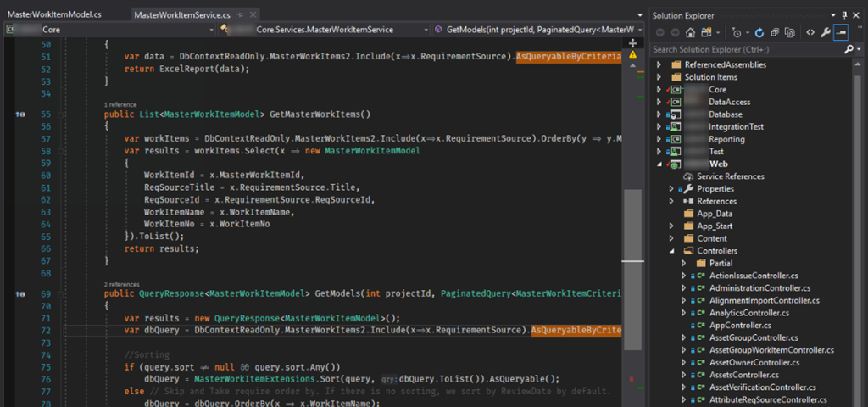Click the Solution Explorer search magnifier icon

[x=849, y=50]
